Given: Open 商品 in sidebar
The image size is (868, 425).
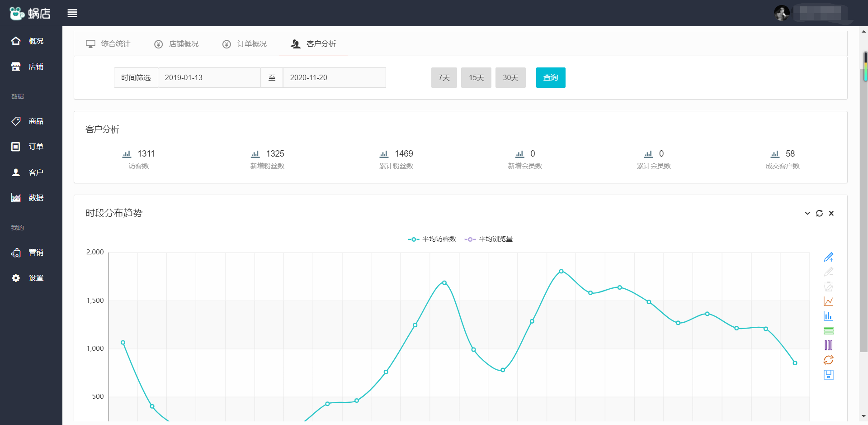Looking at the screenshot, I should (x=31, y=121).
